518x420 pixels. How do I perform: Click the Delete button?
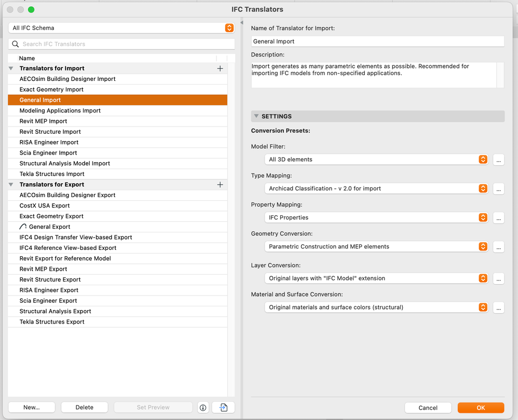click(x=85, y=408)
